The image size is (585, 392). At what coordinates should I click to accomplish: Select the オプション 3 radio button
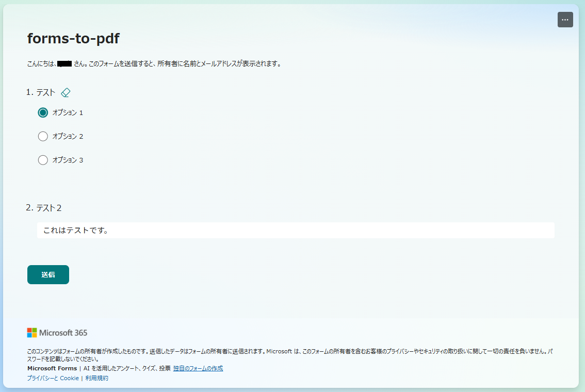pos(43,160)
